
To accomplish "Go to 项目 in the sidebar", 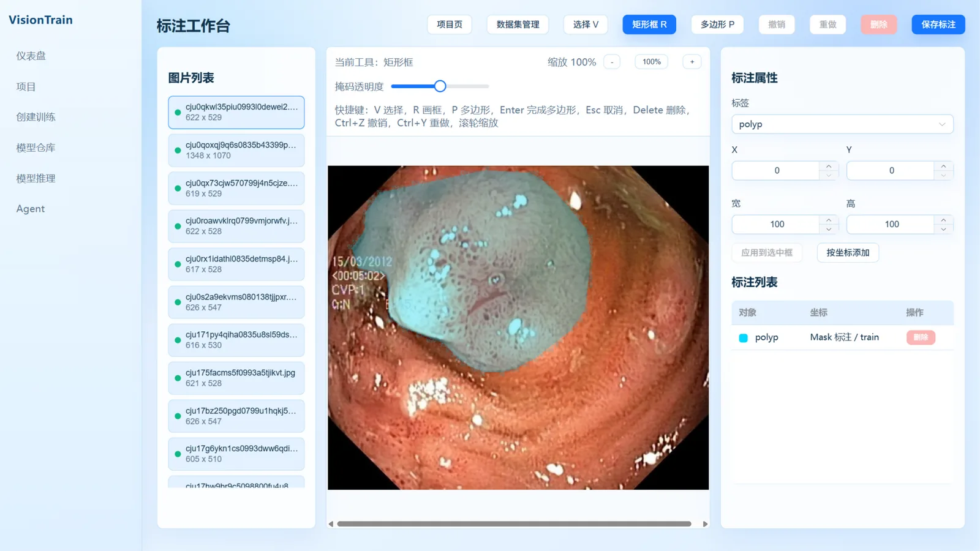I will point(26,86).
